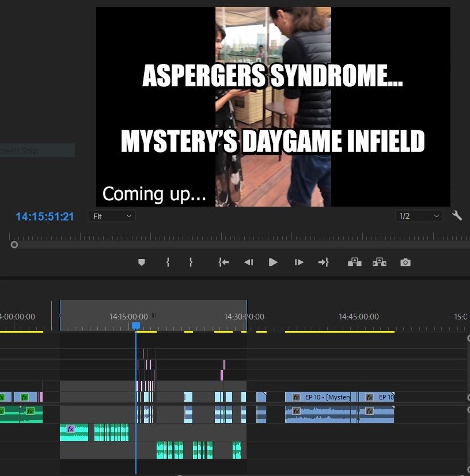
Task: Go to In point in program monitor
Action: click(223, 262)
